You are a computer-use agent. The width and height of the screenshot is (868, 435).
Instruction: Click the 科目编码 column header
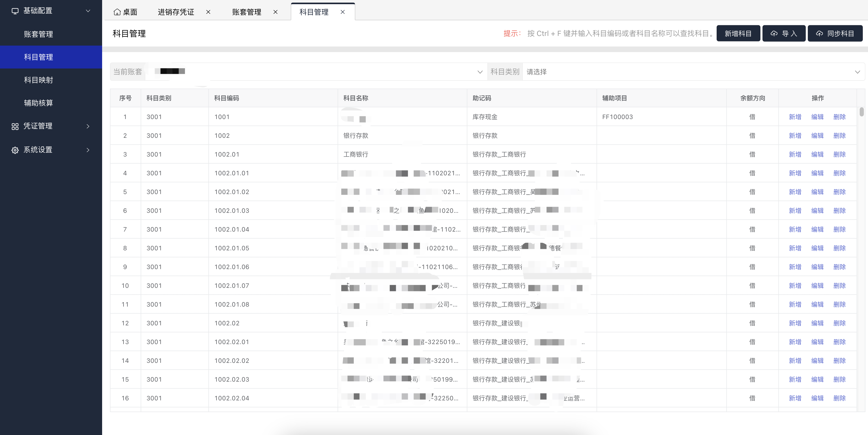point(273,98)
